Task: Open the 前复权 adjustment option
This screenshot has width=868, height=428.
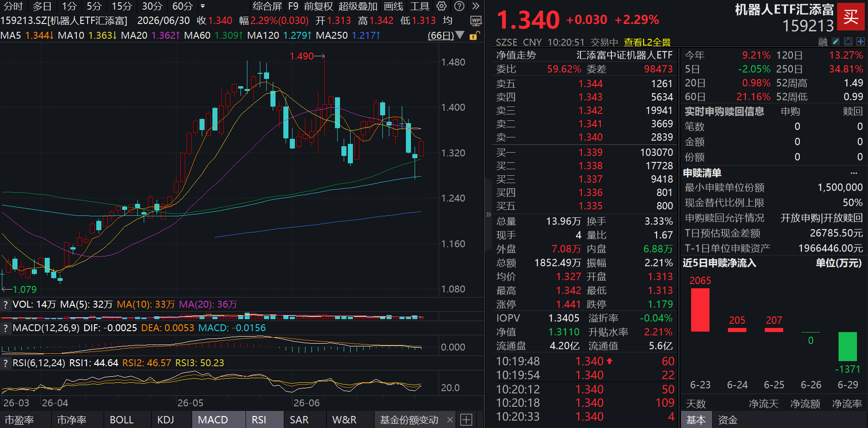Action: click(318, 6)
